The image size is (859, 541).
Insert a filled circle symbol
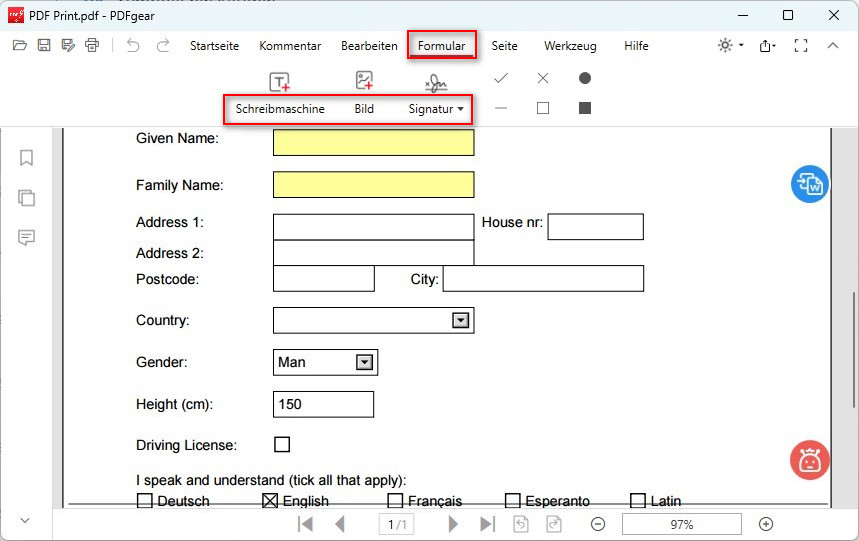[x=585, y=78]
